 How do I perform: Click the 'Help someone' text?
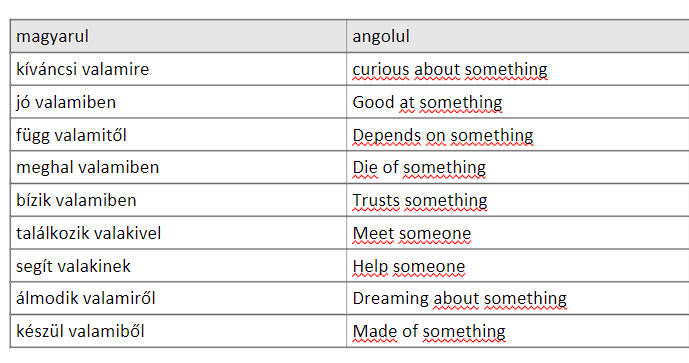click(x=409, y=266)
